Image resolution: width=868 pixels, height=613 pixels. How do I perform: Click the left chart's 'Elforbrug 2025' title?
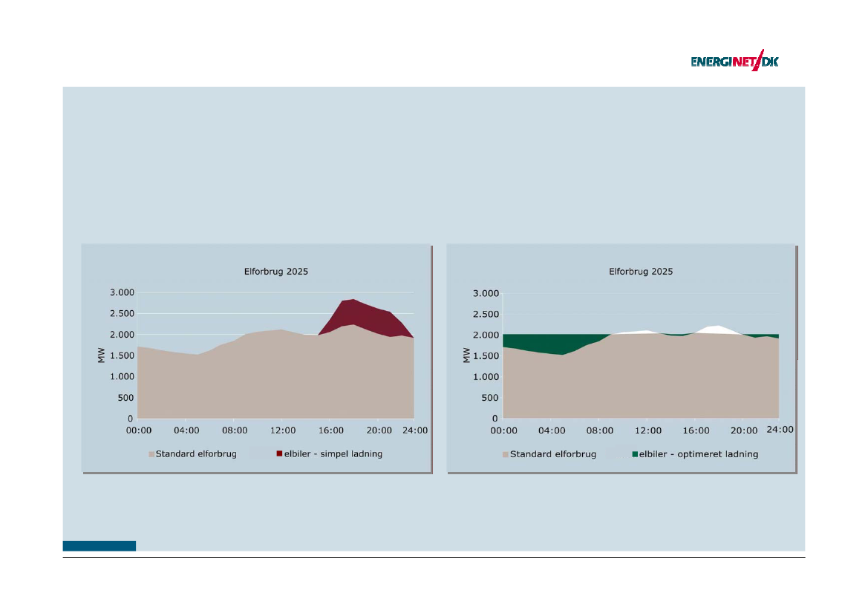[x=276, y=272]
